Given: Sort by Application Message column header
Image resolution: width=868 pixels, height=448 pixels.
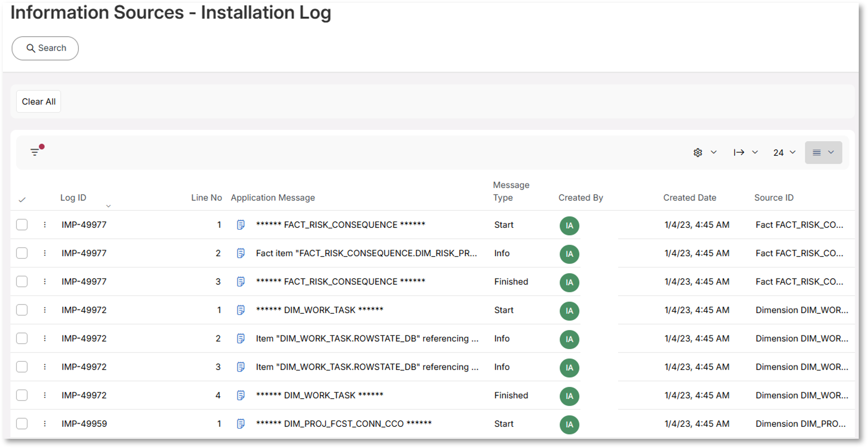Looking at the screenshot, I should 273,198.
